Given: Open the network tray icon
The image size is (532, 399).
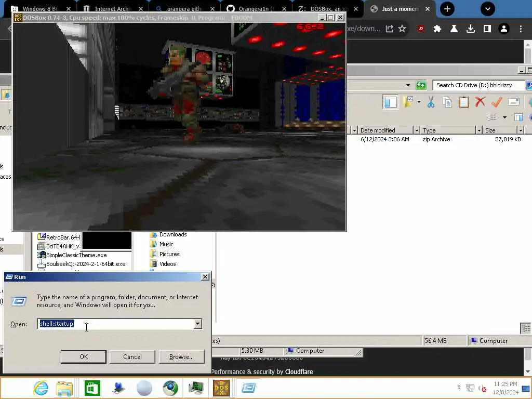Looking at the screenshot, I should [470, 388].
